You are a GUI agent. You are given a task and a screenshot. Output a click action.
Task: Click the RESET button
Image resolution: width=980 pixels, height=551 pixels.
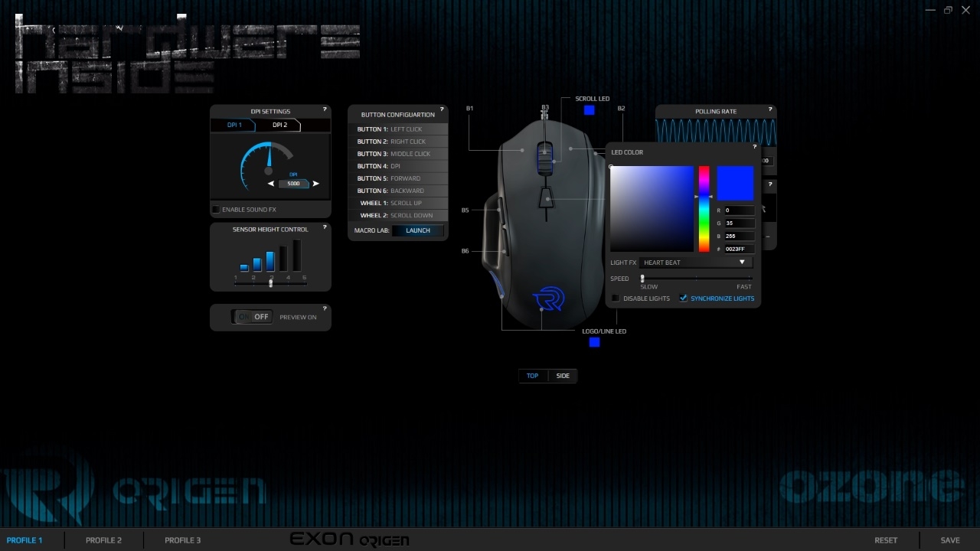(x=886, y=540)
